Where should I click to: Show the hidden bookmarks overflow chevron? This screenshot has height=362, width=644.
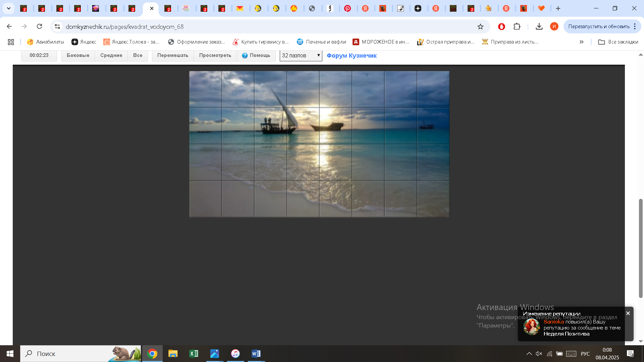pyautogui.click(x=581, y=42)
